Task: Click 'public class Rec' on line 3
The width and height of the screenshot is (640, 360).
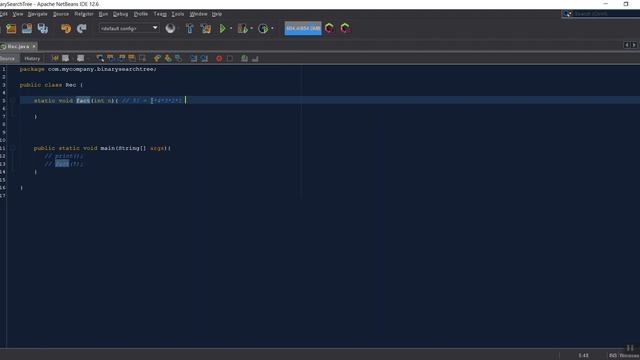Action: pos(48,85)
